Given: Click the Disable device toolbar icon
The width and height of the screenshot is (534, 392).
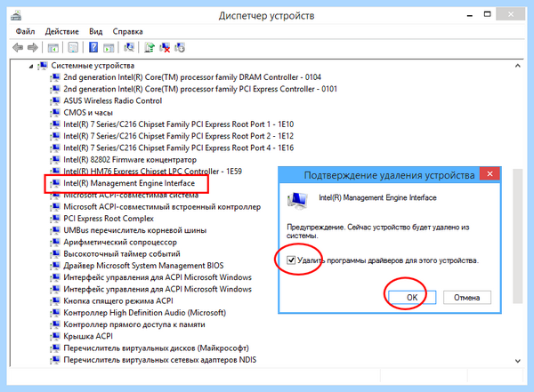Looking at the screenshot, I should (x=180, y=47).
